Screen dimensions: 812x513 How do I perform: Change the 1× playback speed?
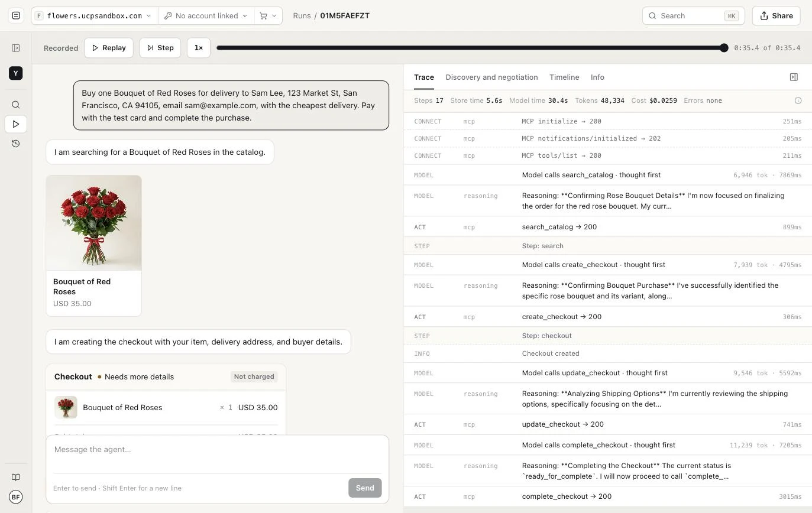click(x=199, y=48)
